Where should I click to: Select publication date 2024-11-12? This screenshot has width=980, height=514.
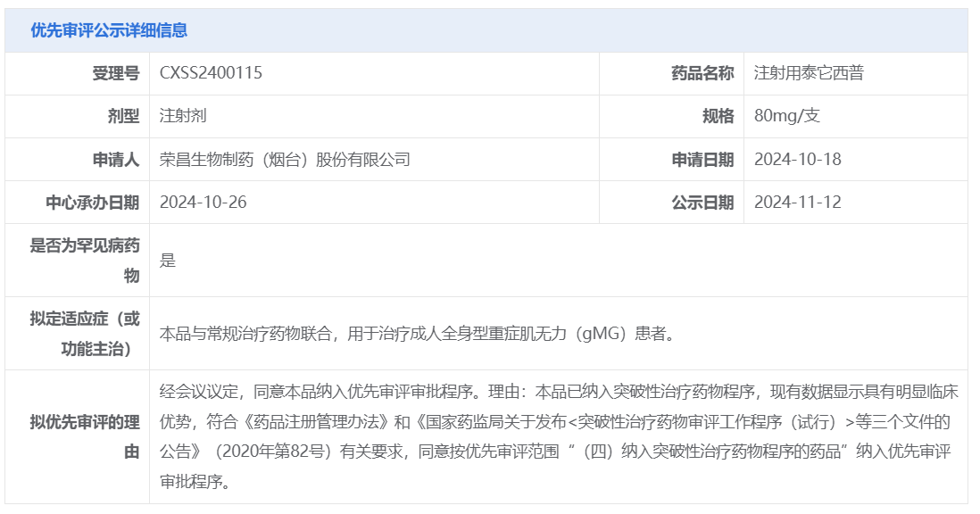798,203
